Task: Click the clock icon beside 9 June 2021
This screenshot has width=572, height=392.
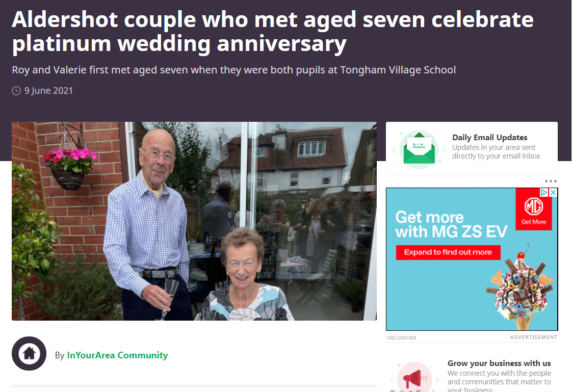Action: [16, 91]
